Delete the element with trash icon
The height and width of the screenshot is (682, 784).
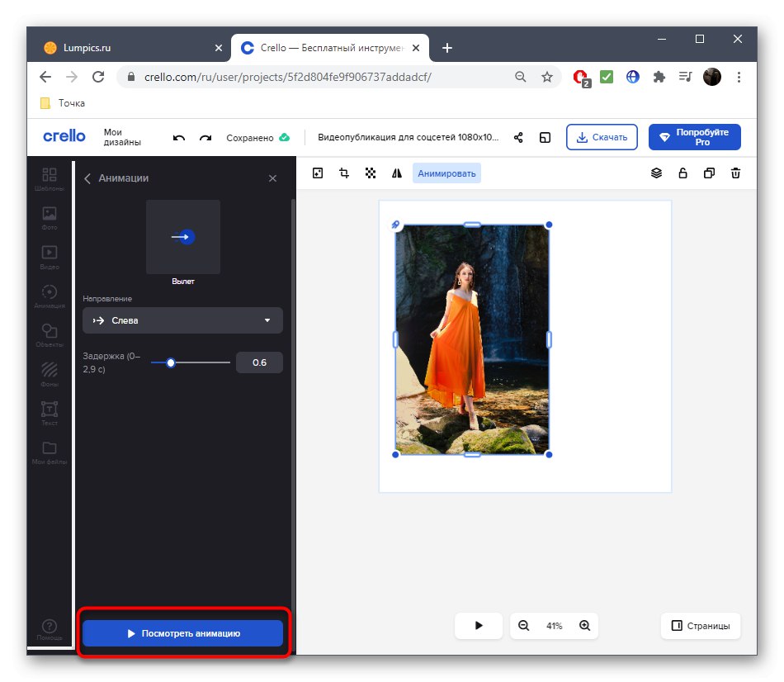click(x=736, y=173)
